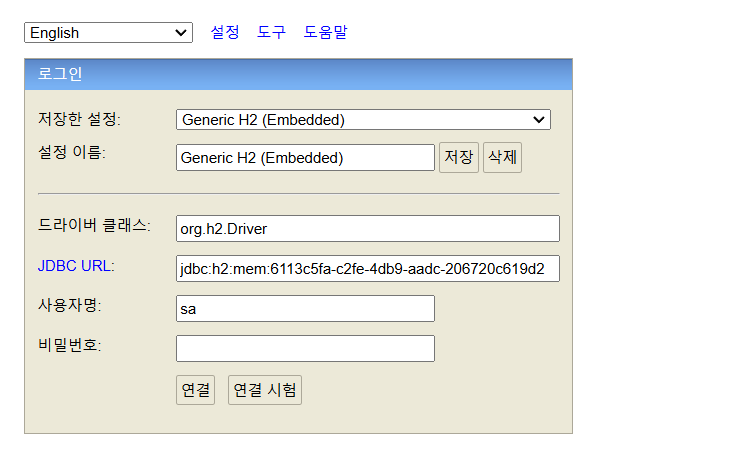
Task: Click the 드라이버 클래스 input field
Action: click(x=368, y=228)
